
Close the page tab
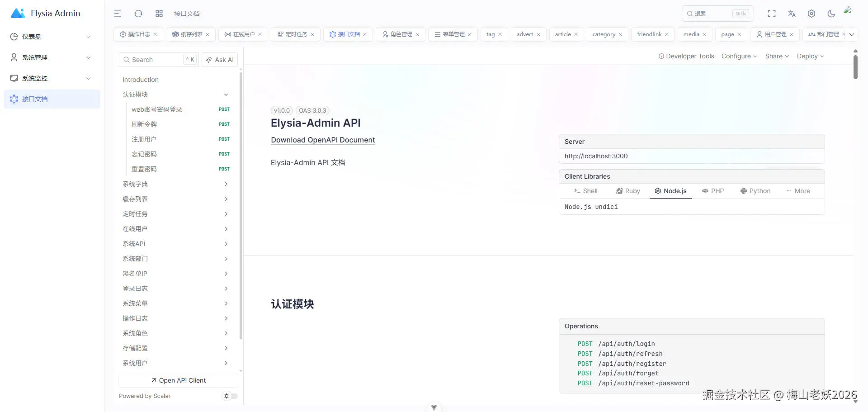739,34
